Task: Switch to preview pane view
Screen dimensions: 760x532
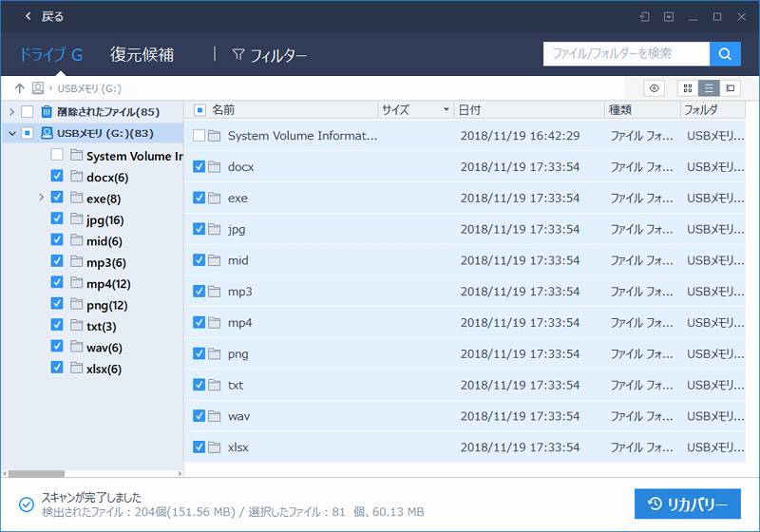Action: (730, 88)
